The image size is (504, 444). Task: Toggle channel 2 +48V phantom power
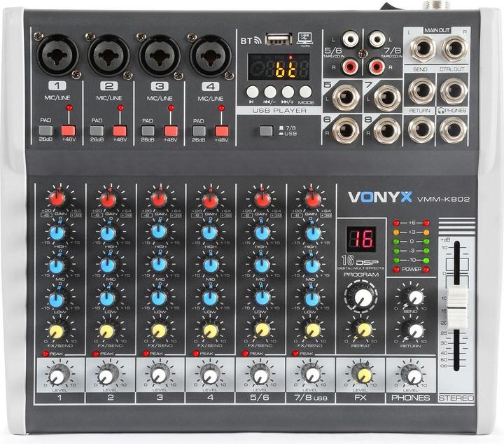pyautogui.click(x=120, y=131)
